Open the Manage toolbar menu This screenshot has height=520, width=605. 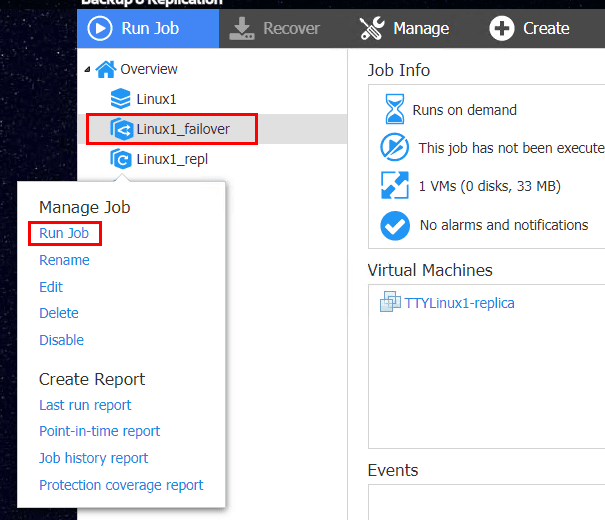click(404, 29)
